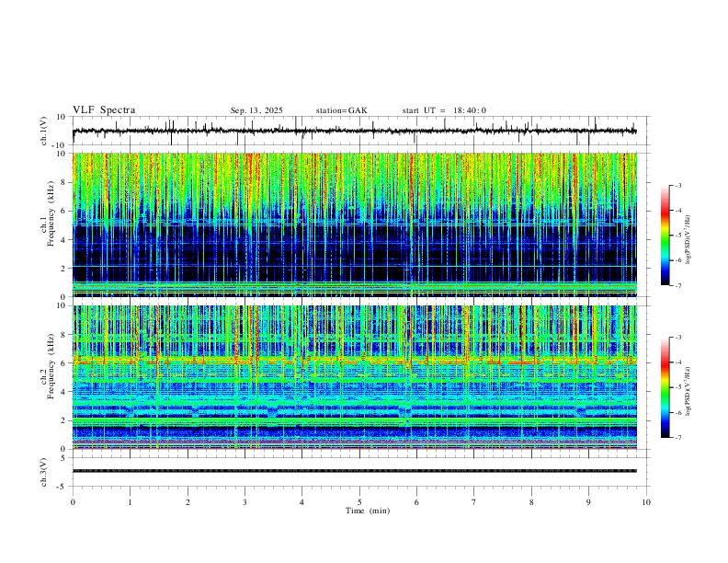Click ch.1 frequency axis tick "8"
728x563 pixels.
(x=63, y=182)
